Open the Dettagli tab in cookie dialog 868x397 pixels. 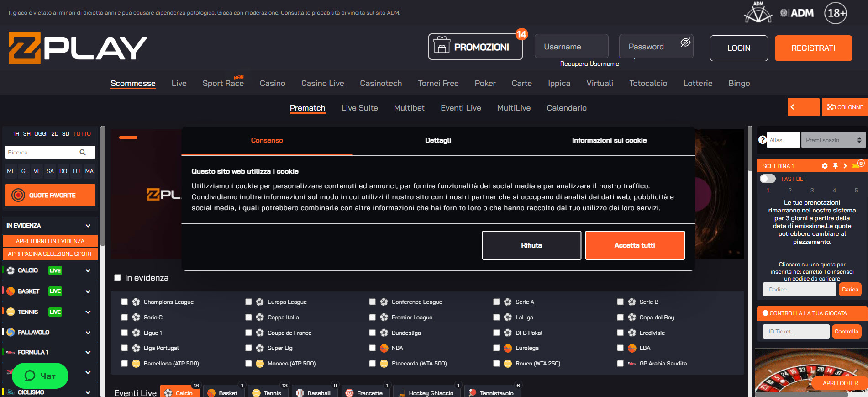438,140
